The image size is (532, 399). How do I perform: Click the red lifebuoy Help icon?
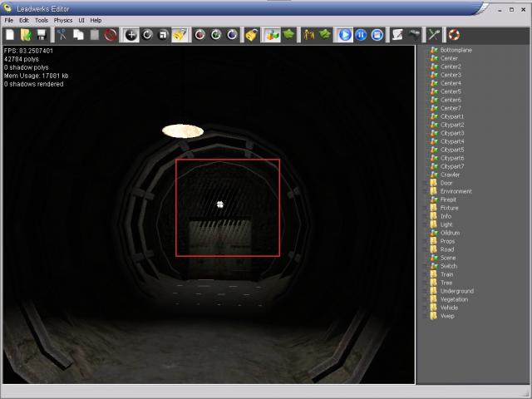[454, 35]
